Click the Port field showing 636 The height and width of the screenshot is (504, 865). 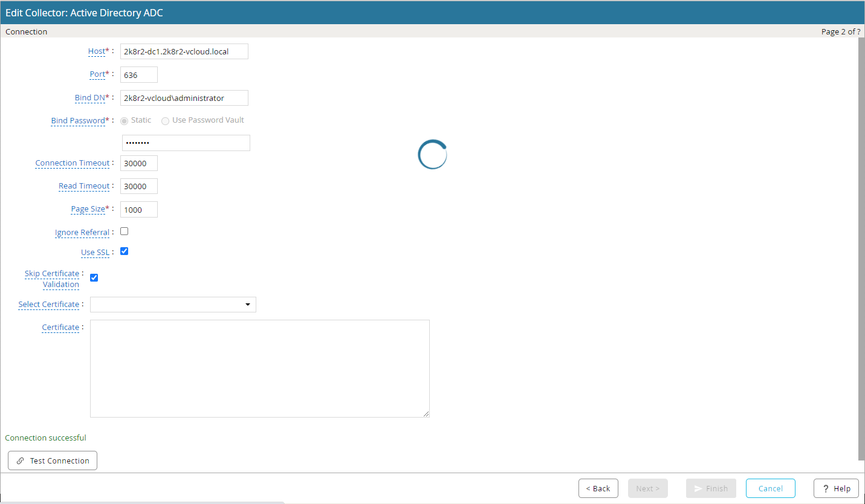(x=138, y=75)
